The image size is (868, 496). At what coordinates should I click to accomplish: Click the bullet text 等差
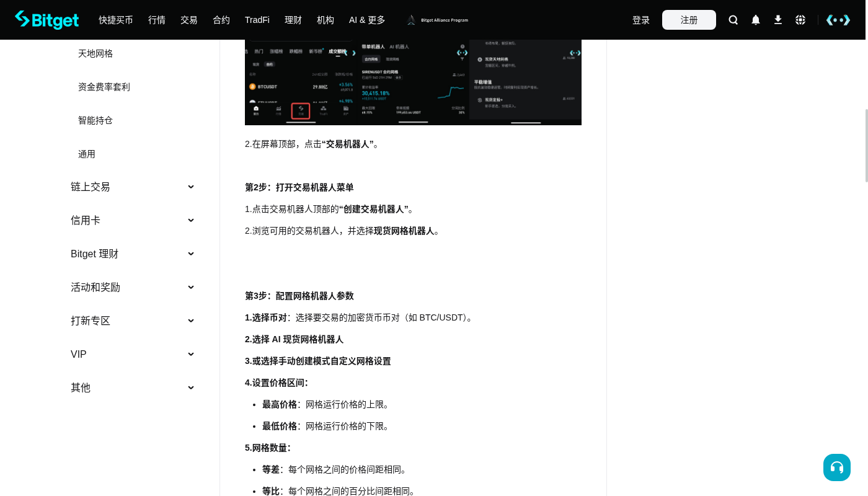pos(271,469)
